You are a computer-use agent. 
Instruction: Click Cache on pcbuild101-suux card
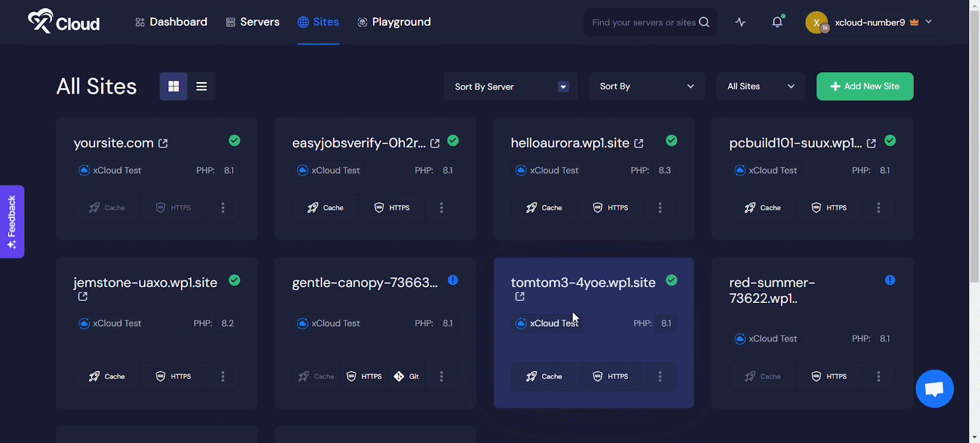tap(763, 208)
